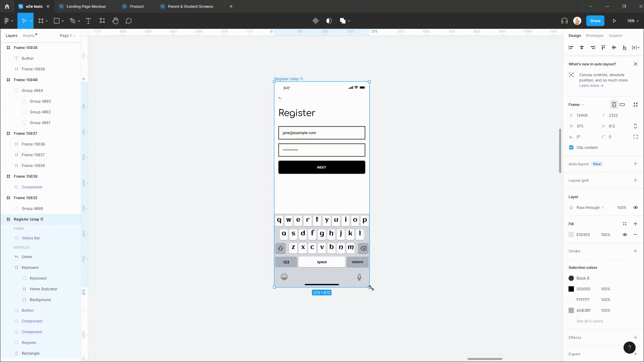The height and width of the screenshot is (362, 644).
Task: Select the Text tool in toolbar
Action: tap(88, 21)
